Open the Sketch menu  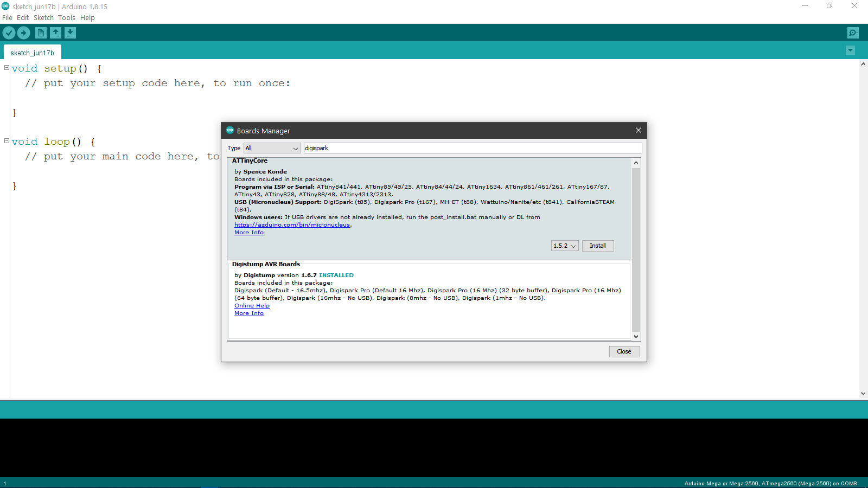pyautogui.click(x=43, y=17)
